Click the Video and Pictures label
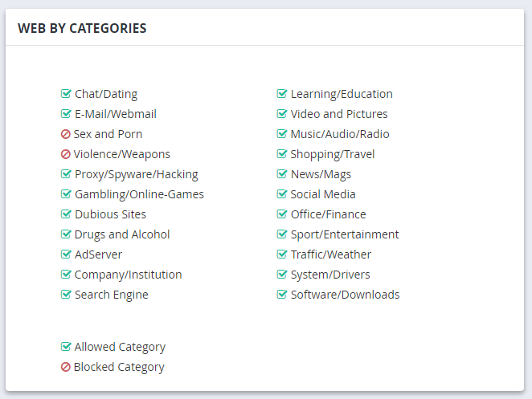Image resolution: width=532 pixels, height=399 pixels. point(339,114)
